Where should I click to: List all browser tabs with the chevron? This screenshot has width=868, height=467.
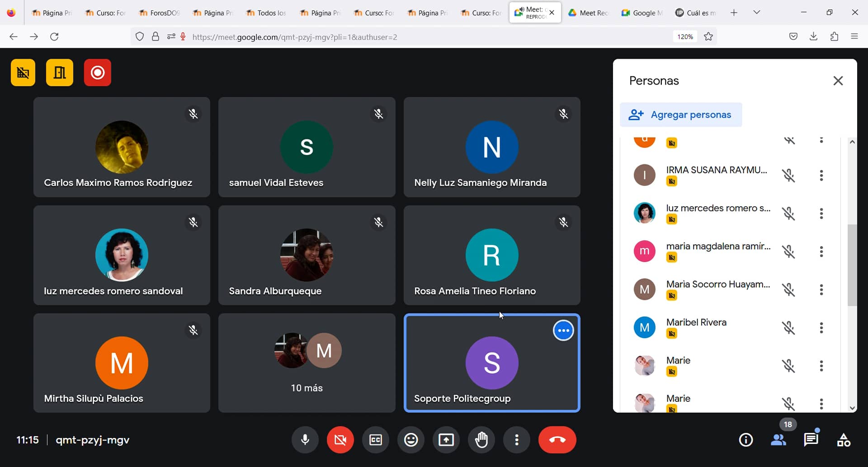[x=757, y=12]
